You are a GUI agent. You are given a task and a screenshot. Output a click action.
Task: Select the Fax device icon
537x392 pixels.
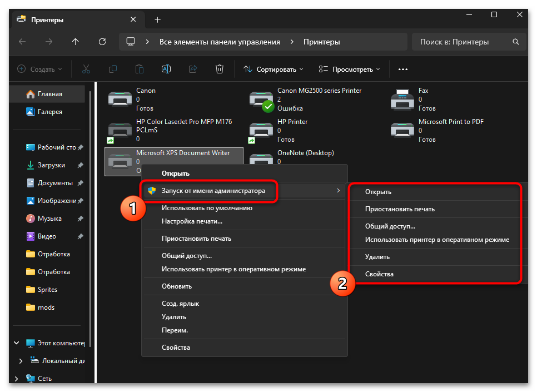coord(402,100)
